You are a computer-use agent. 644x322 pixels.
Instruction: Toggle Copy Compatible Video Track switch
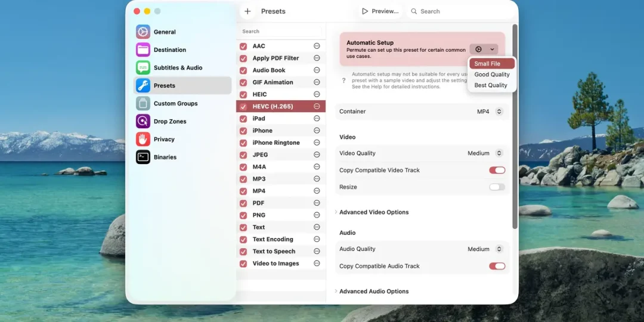pos(497,170)
